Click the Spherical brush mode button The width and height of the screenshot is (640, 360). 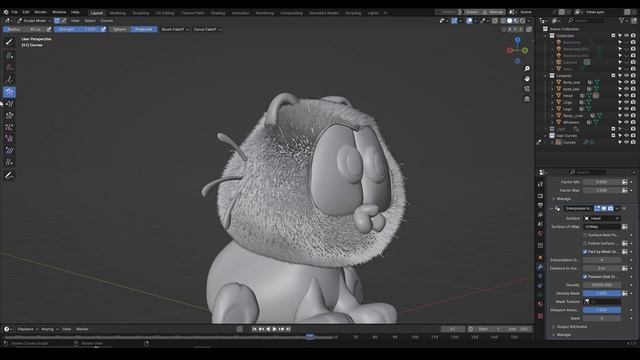(120, 29)
